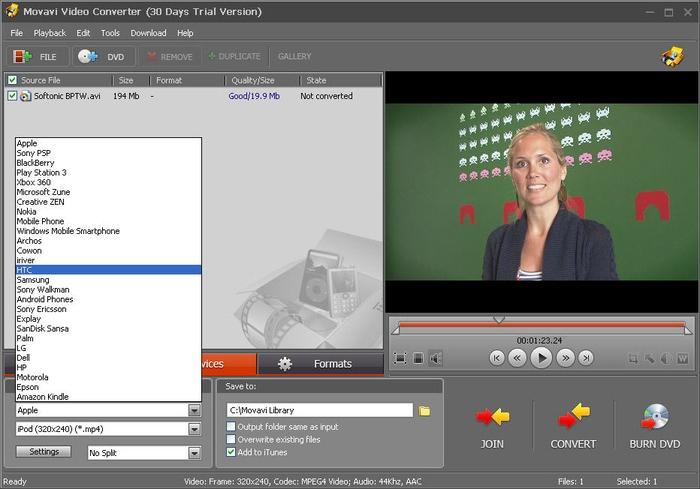Image resolution: width=700 pixels, height=489 pixels.
Task: Click the stop playback square icon
Action: pos(418,358)
